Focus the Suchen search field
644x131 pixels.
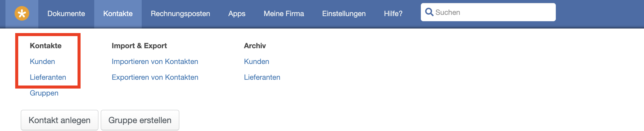tap(493, 12)
